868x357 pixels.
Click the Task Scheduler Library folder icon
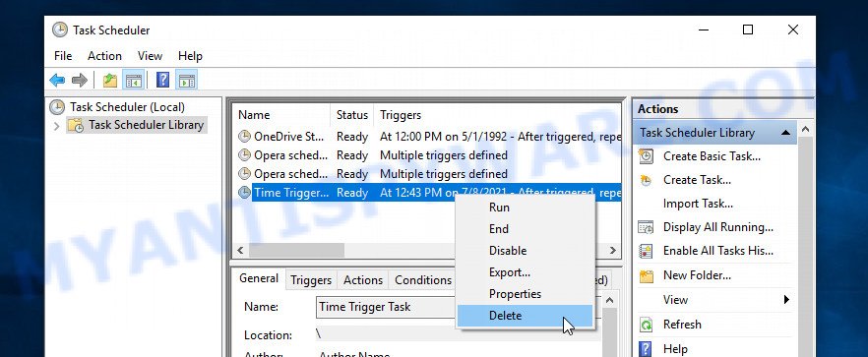75,125
